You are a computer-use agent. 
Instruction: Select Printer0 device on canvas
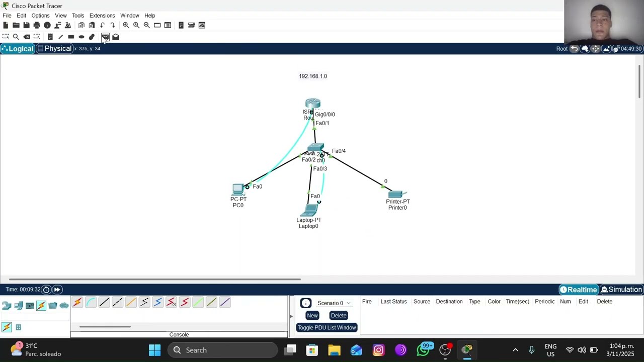(x=396, y=194)
